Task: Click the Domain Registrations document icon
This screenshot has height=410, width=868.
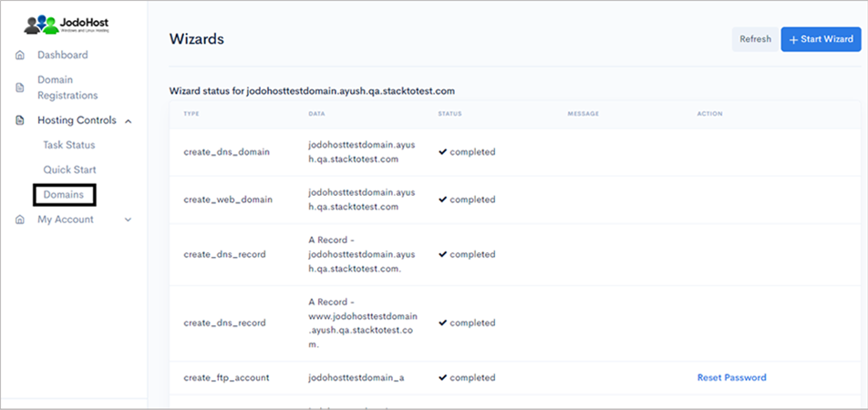Action: click(x=20, y=87)
